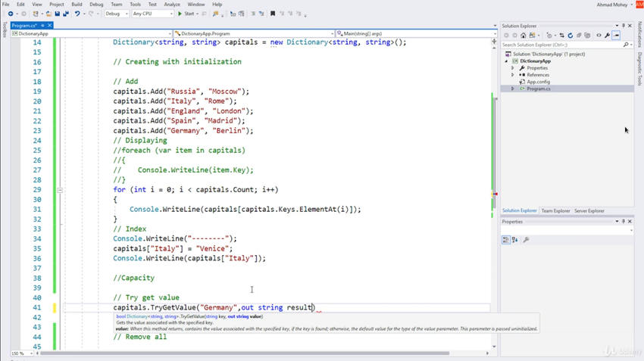Open Solution Explorer window options dropdown
Image resolution: width=644 pixels, height=361 pixels.
617,26
